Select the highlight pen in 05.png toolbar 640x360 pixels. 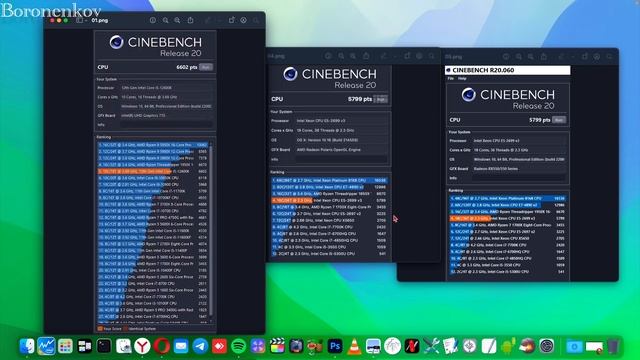pos(561,57)
